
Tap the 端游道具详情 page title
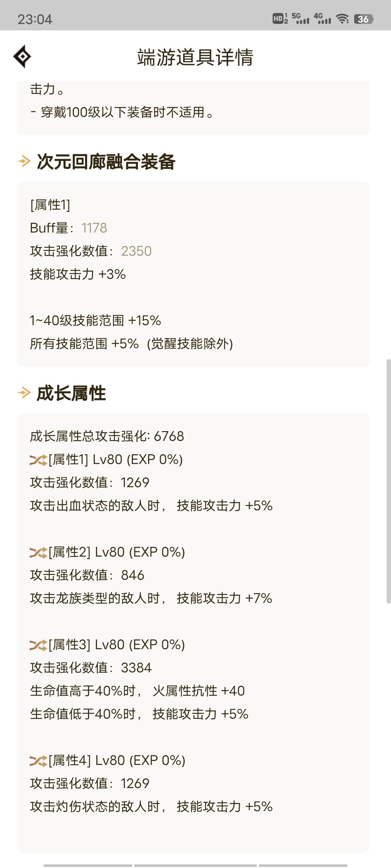coord(195,57)
